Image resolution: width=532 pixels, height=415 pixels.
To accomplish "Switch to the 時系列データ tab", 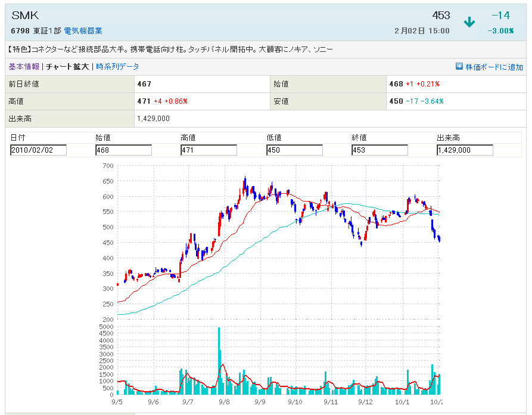I will point(117,67).
